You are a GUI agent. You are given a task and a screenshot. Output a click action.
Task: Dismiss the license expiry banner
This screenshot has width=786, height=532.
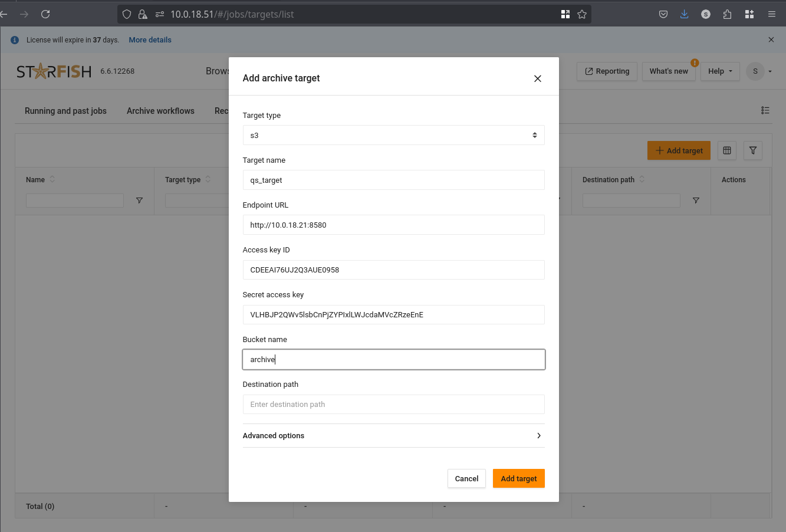[771, 40]
